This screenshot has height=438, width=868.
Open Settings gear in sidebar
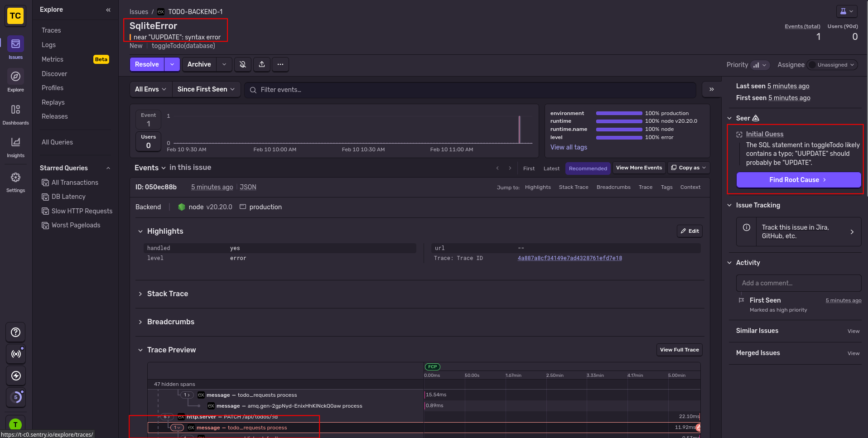15,178
